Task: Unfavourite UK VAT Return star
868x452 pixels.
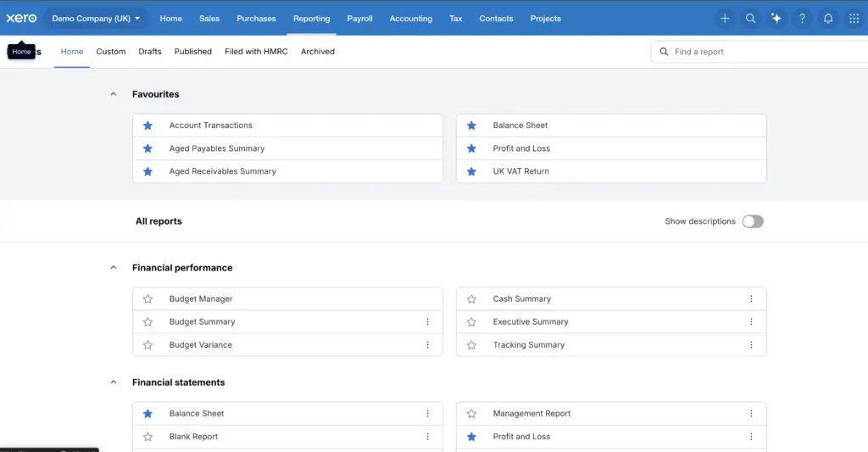Action: [471, 171]
